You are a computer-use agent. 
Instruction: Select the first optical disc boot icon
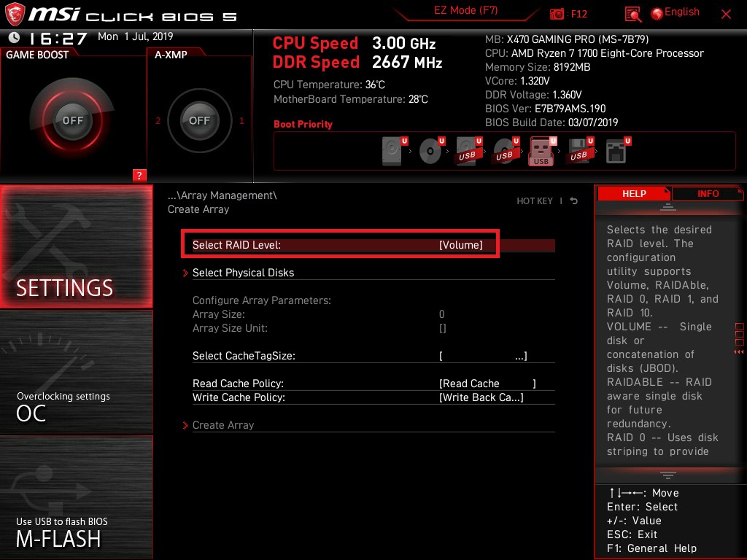click(x=430, y=152)
